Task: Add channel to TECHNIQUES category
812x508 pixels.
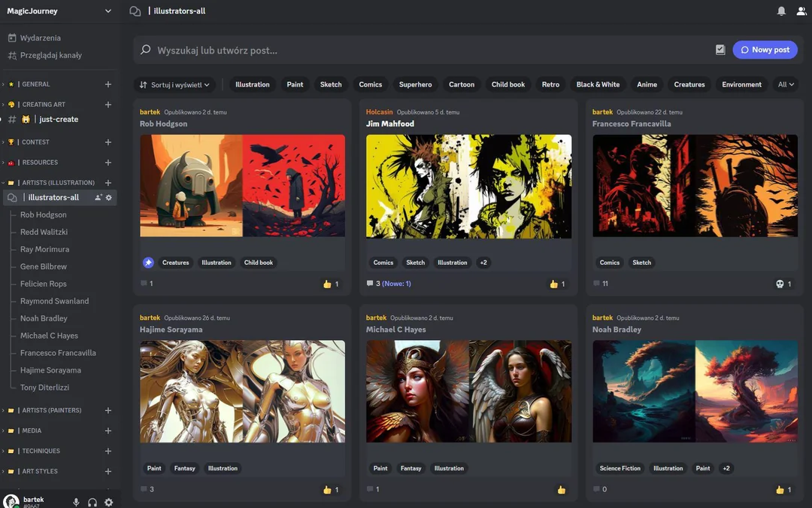Action: click(108, 451)
